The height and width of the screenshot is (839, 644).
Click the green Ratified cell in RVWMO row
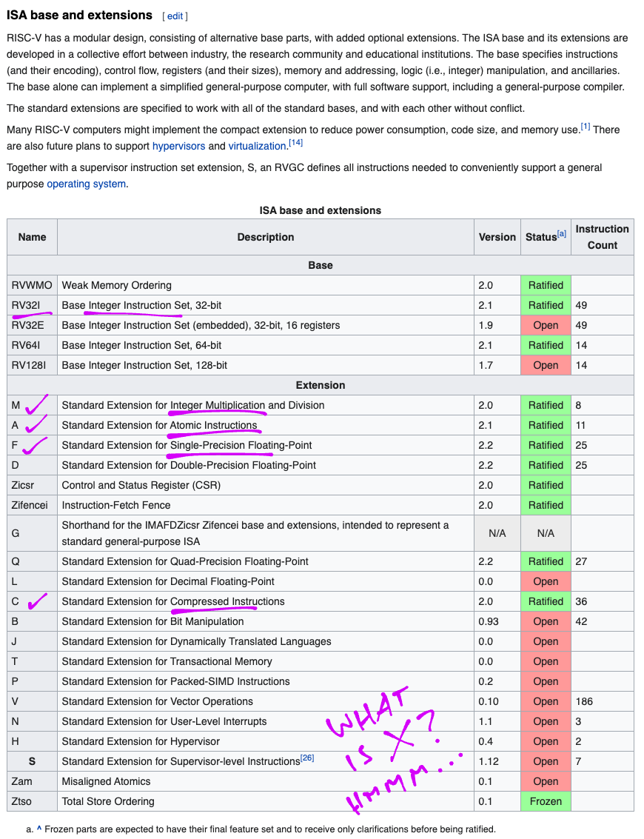tap(546, 285)
